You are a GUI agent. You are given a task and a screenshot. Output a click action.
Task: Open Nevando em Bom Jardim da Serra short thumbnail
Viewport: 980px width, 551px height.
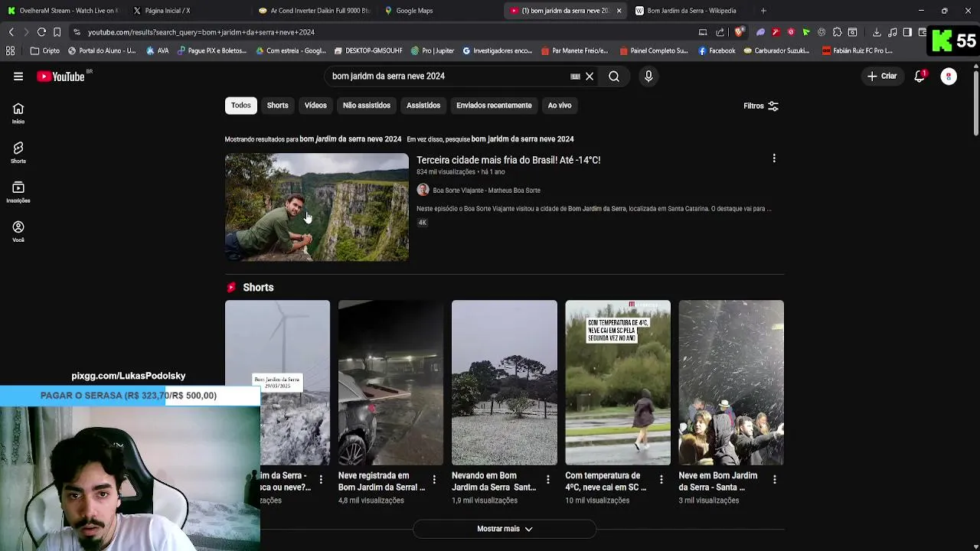click(x=505, y=383)
